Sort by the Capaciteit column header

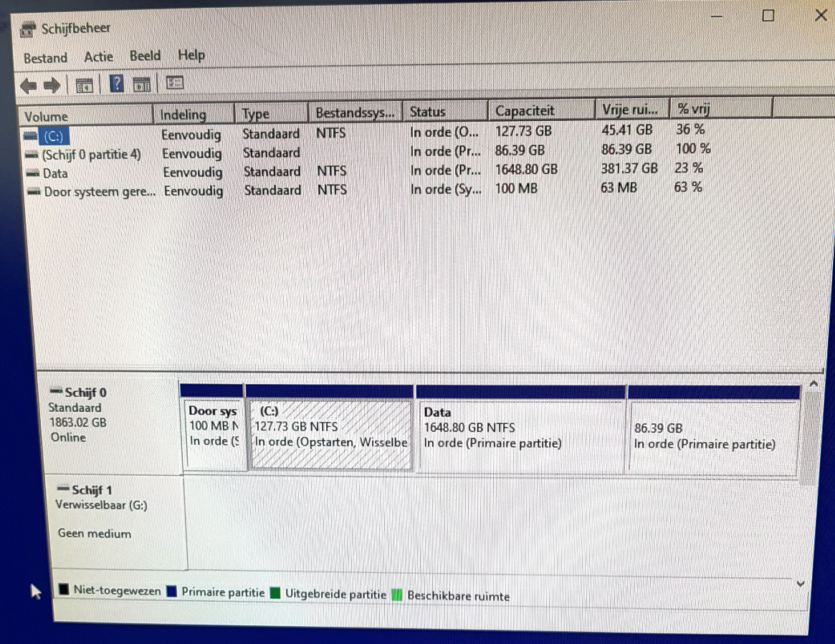tap(541, 110)
